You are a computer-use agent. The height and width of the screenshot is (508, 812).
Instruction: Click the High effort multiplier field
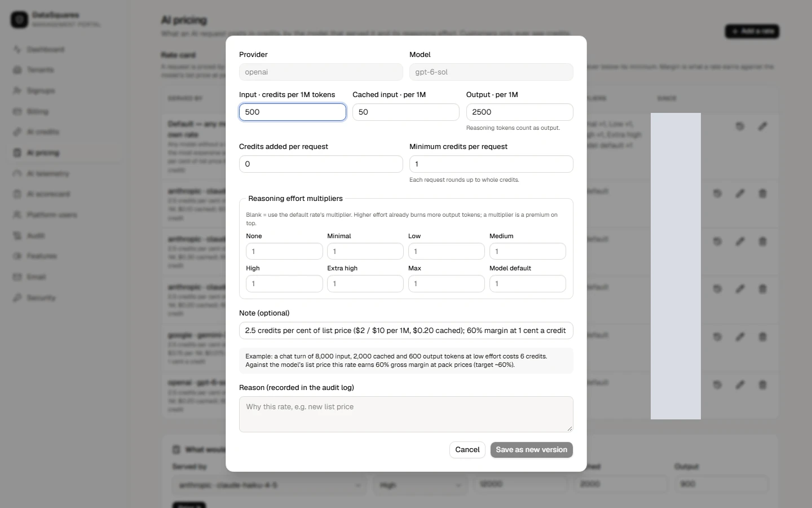[284, 283]
